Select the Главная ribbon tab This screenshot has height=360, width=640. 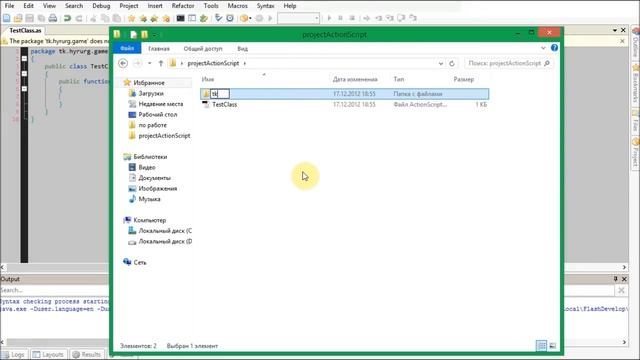click(x=159, y=48)
